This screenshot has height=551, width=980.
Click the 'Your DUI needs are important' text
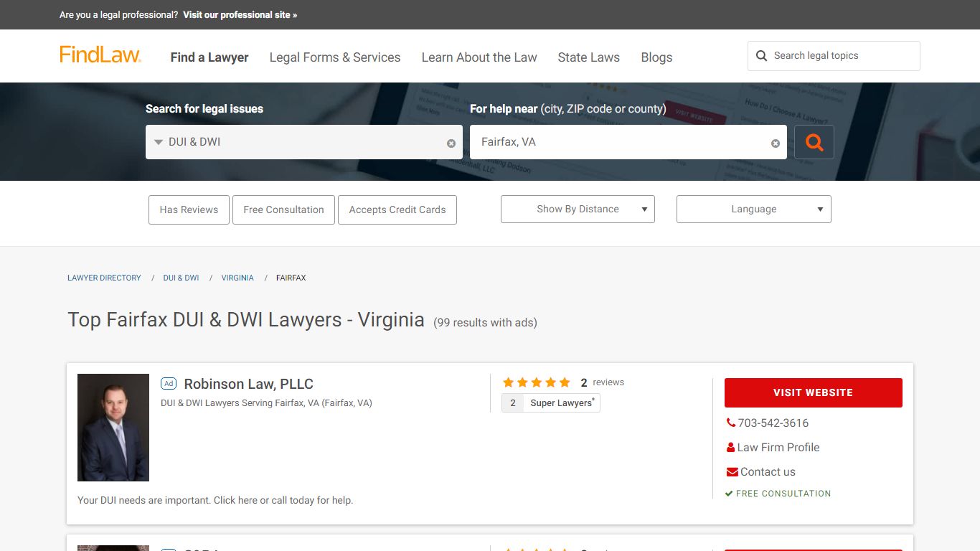tap(215, 500)
